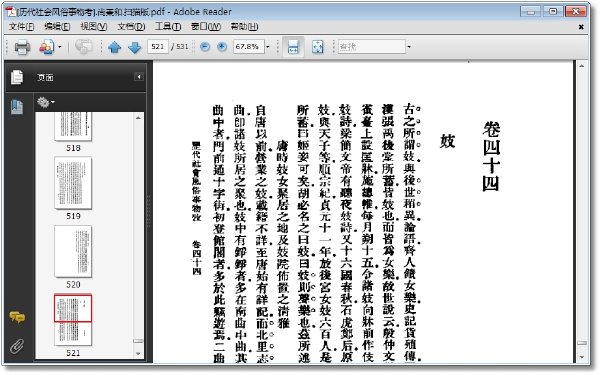Image resolution: width=600 pixels, height=375 pixels.
Task: Collapse the 页面 panel with arrow button
Action: click(139, 77)
